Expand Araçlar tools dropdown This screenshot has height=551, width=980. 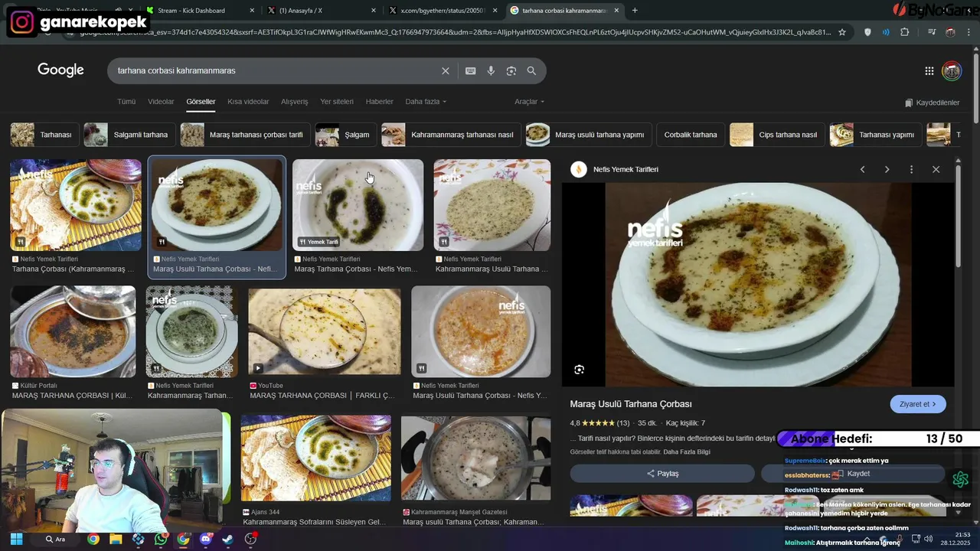click(530, 102)
